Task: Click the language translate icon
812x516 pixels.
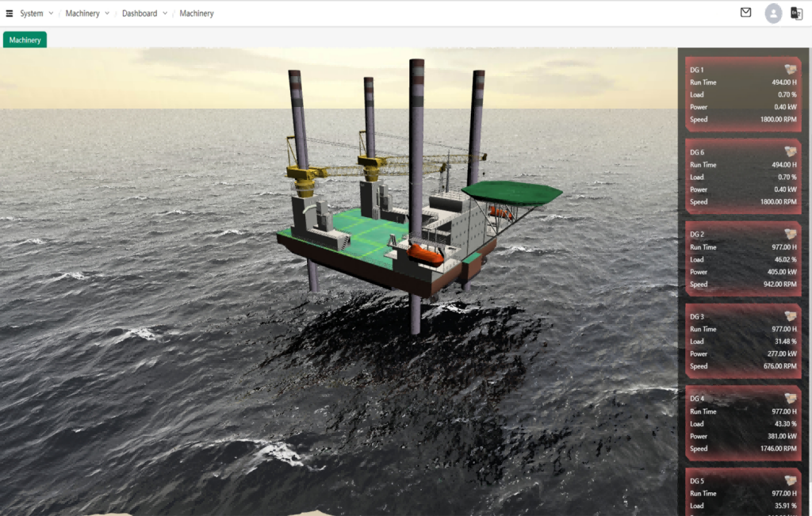Action: click(796, 13)
